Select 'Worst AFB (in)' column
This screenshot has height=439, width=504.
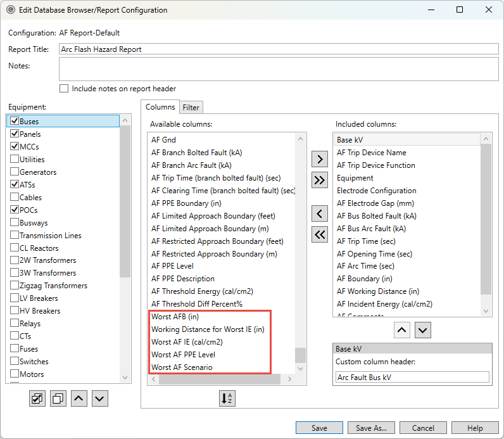pyautogui.click(x=175, y=317)
